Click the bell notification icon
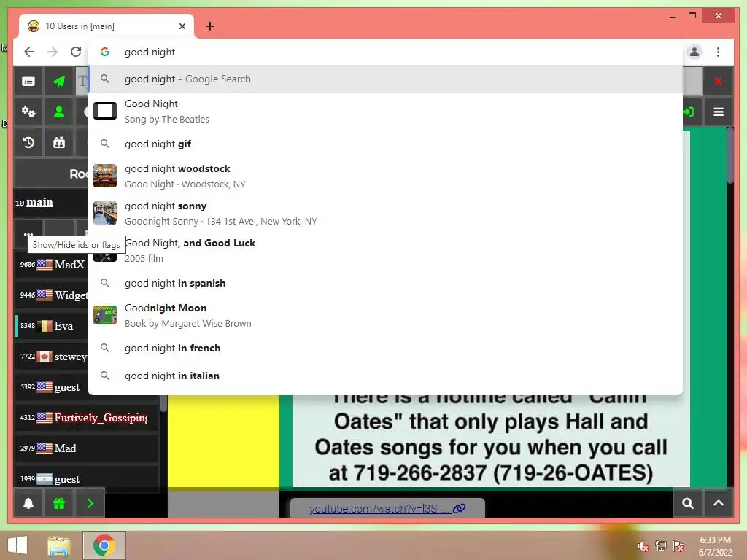 tap(28, 503)
